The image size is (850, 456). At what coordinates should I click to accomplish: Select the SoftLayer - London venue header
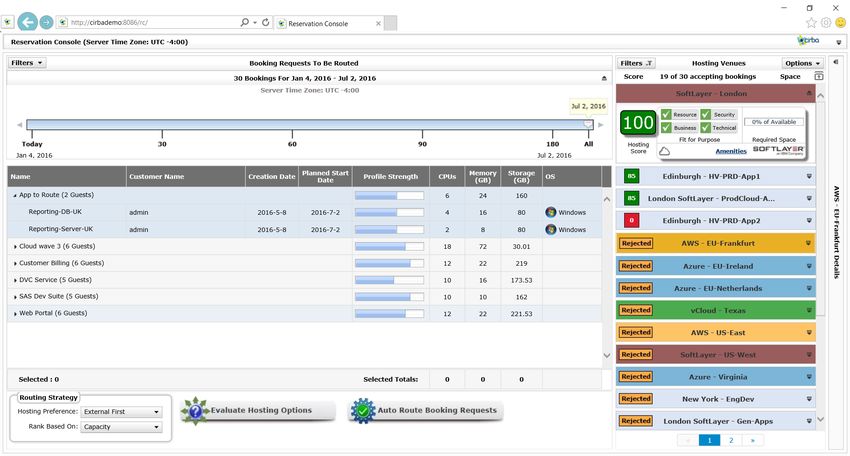[715, 93]
